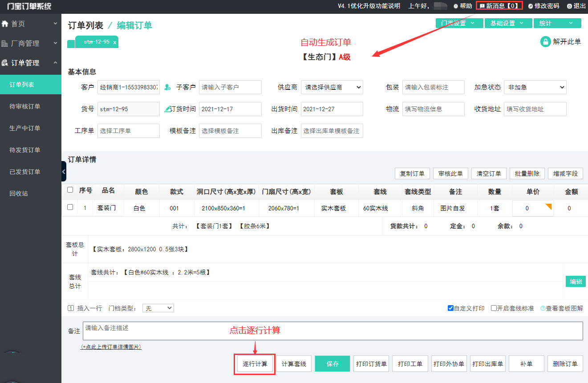Enable 开启套线标准 checkbox

(x=494, y=308)
